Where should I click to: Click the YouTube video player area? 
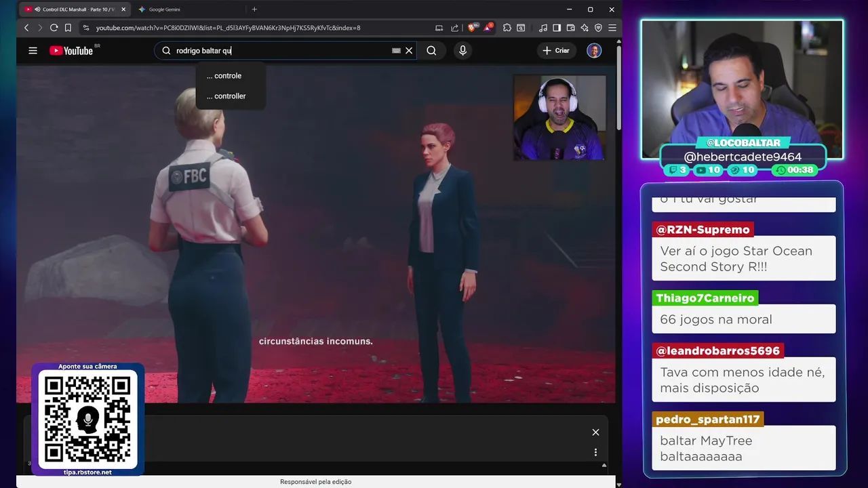tap(316, 234)
